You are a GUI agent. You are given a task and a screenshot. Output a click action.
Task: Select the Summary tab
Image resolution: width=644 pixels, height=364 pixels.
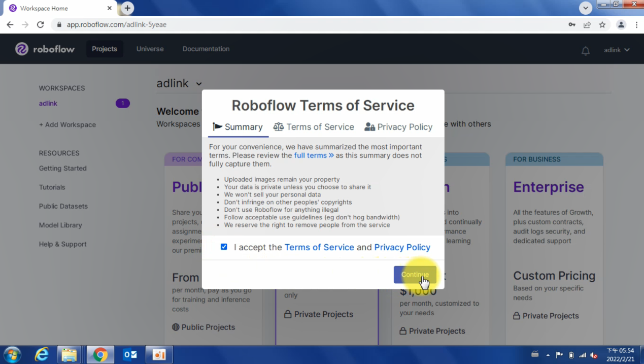(x=238, y=127)
